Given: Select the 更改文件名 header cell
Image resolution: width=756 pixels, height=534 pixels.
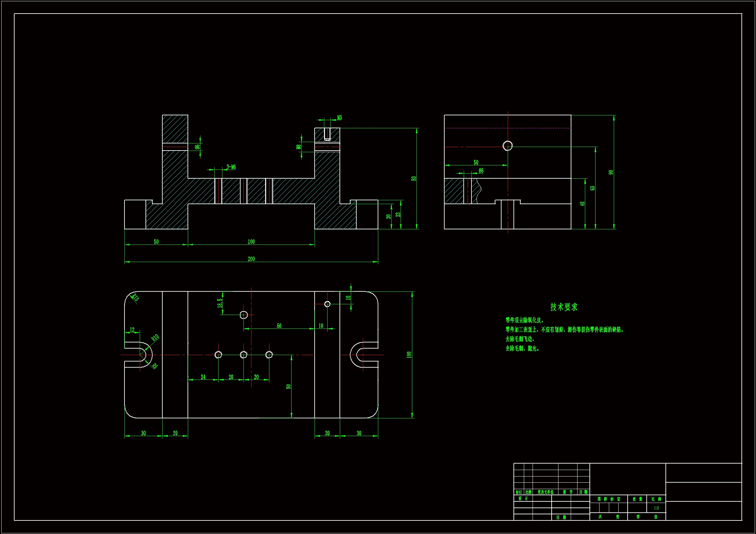Looking at the screenshot, I should [x=545, y=492].
